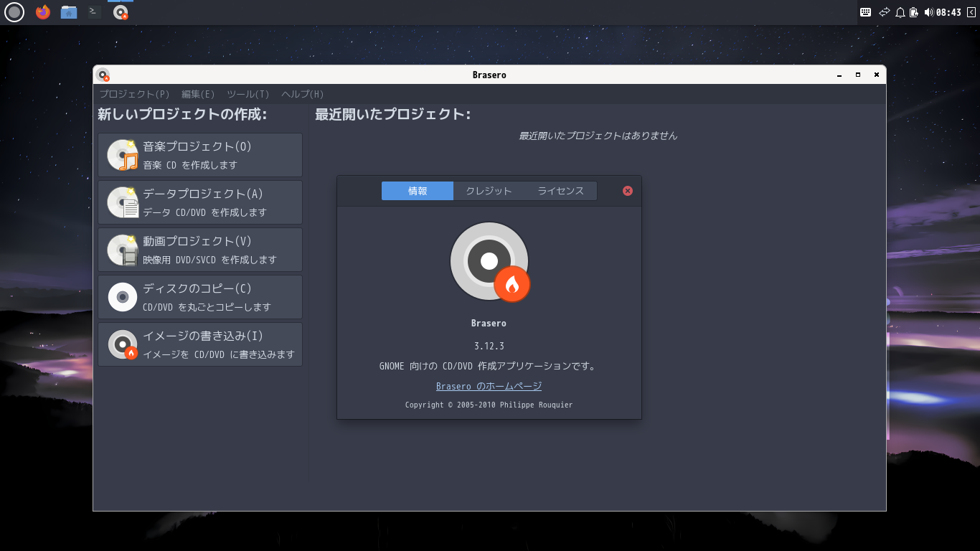Close the Brasero main window
The width and height of the screenshot is (980, 551).
coord(876,75)
